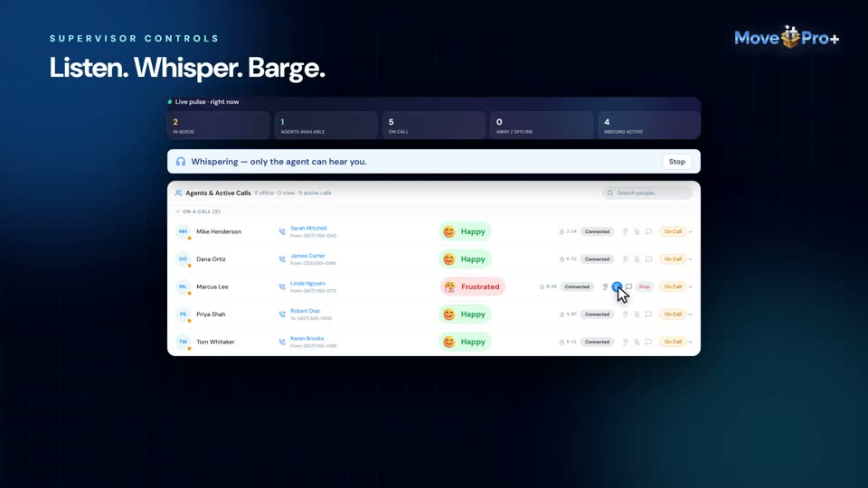The image size is (868, 488).
Task: Open the On Call dropdown for Dana Ortiz
Action: tap(675, 259)
